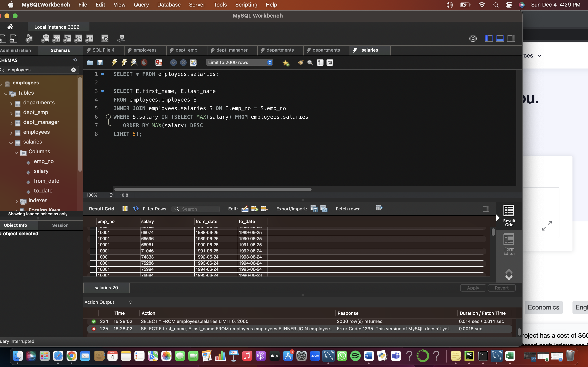Open the Database menu in the menu bar
Viewport: 588px width, 367px height.
169,5
